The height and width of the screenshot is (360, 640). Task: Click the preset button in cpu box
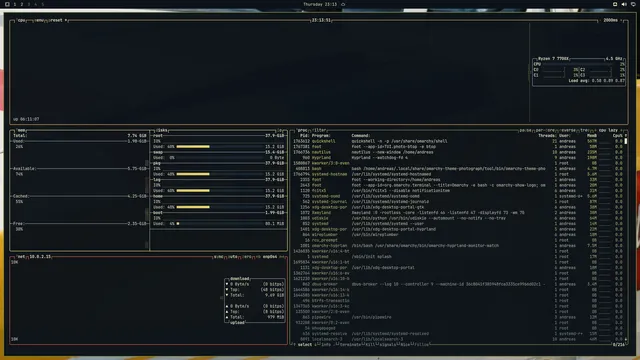(x=56, y=20)
